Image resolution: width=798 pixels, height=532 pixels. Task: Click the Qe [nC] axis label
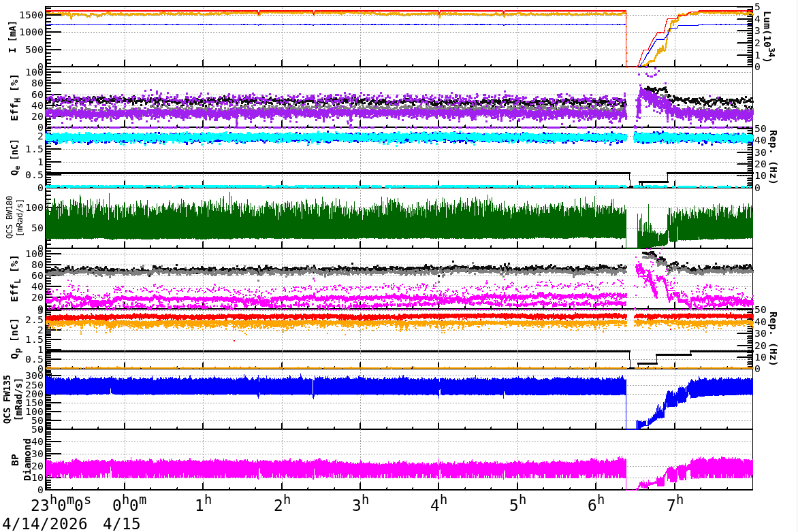pyautogui.click(x=14, y=158)
